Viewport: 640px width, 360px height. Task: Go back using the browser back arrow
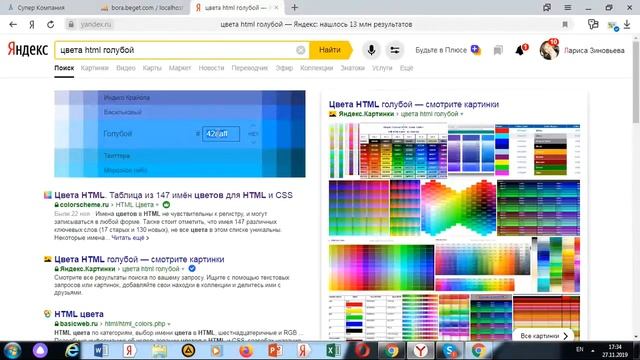(x=13, y=24)
